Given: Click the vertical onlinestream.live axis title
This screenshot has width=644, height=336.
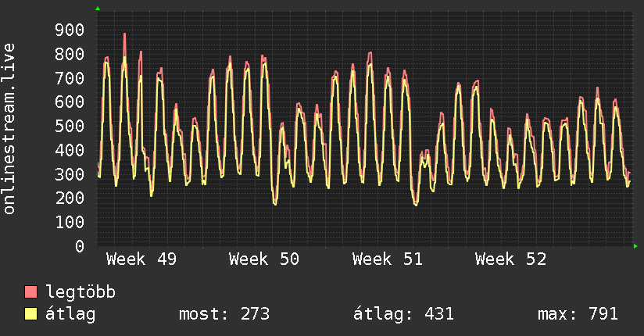Looking at the screenshot, I should coord(9,129).
